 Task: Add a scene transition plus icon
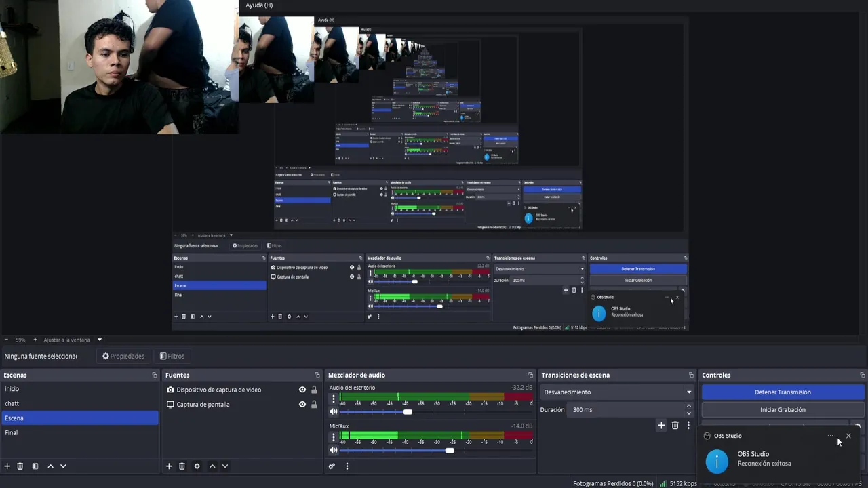coord(661,425)
